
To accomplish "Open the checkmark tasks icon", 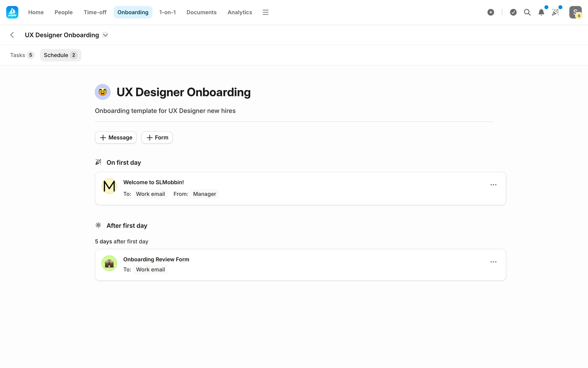I will 513,12.
